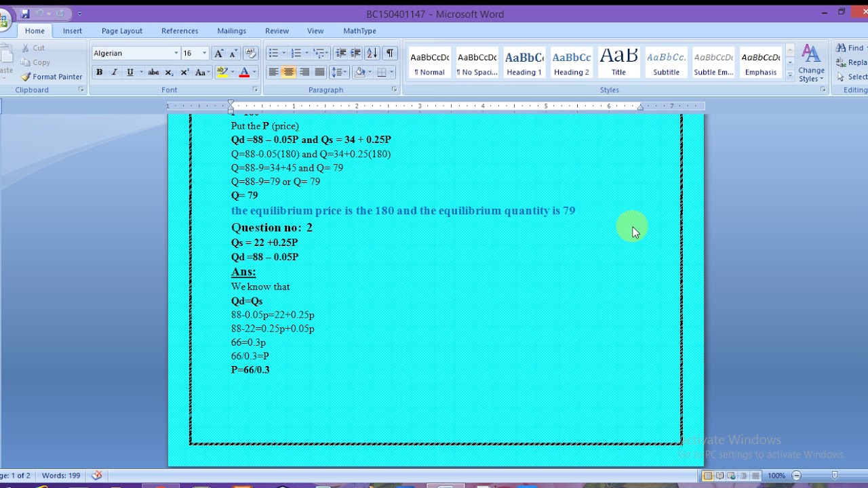Apply the Heading 1 style
This screenshot has width=868, height=488.
pyautogui.click(x=524, y=64)
